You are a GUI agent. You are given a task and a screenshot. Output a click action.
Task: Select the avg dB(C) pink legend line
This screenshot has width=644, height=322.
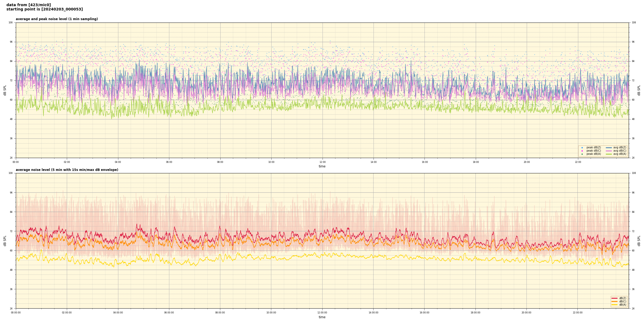click(609, 151)
